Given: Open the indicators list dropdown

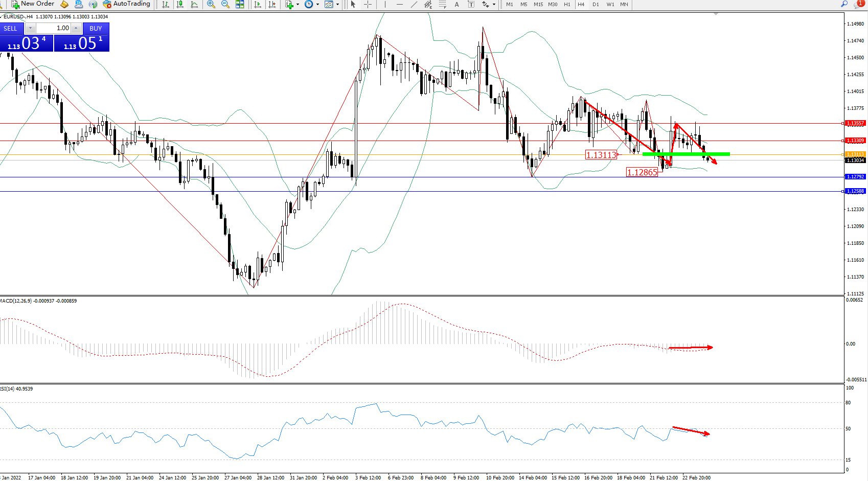Looking at the screenshot, I should [x=298, y=5].
